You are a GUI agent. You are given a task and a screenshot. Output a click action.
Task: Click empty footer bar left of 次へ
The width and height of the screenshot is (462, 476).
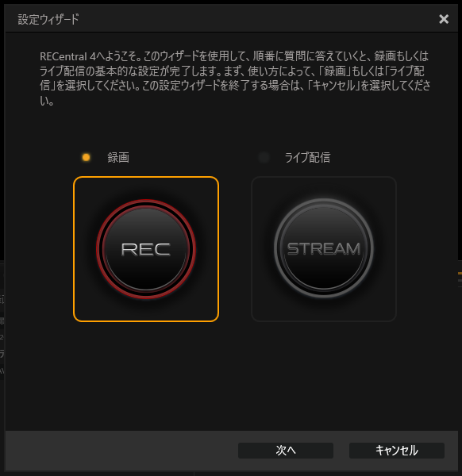point(121,450)
